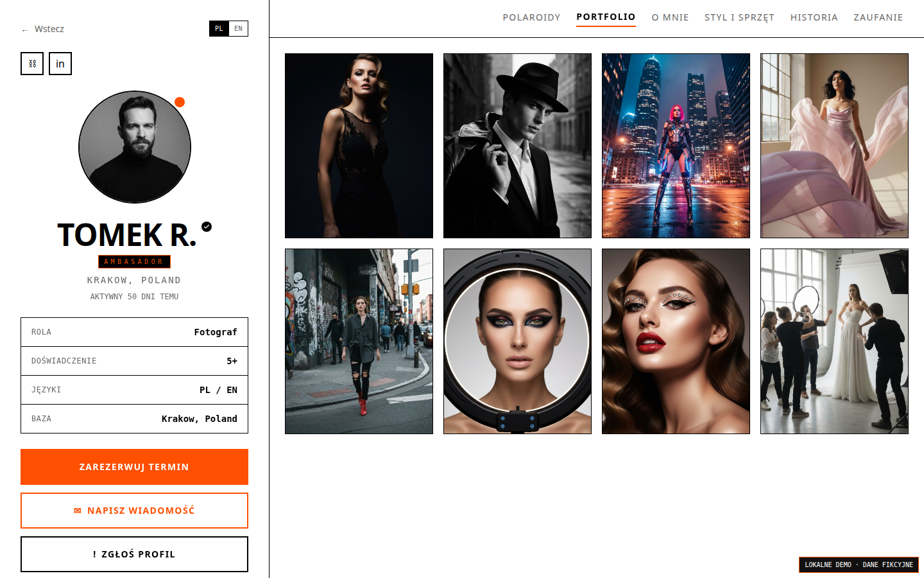The image size is (924, 578).
Task: Click the TOMEK R. name heading
Action: click(x=126, y=235)
